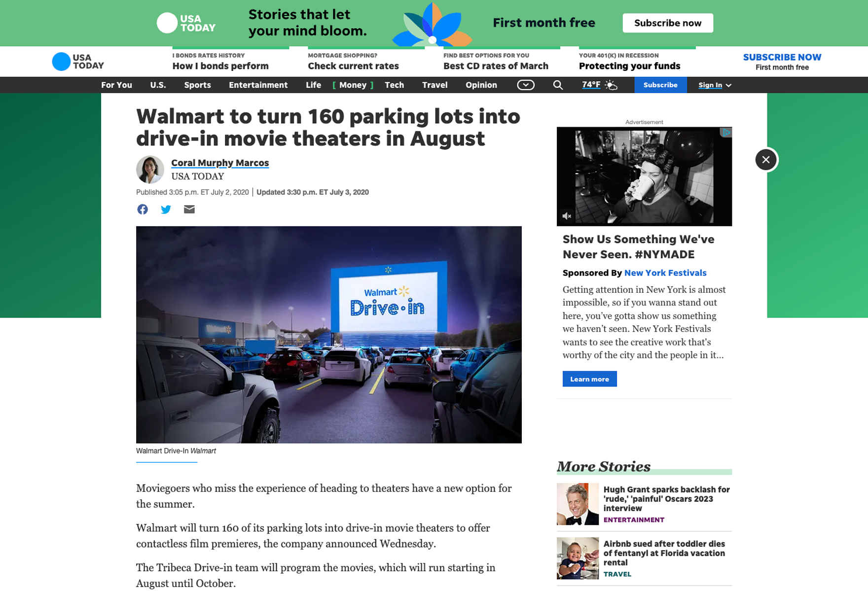
Task: Open author Coral Murphy Marcos profile link
Action: click(x=220, y=163)
